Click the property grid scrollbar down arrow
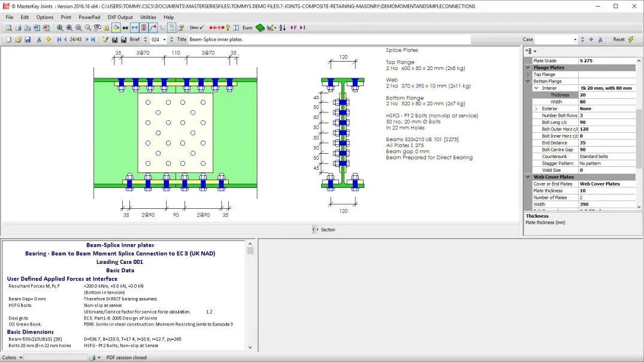Image resolution: width=644 pixels, height=362 pixels. 639,207
